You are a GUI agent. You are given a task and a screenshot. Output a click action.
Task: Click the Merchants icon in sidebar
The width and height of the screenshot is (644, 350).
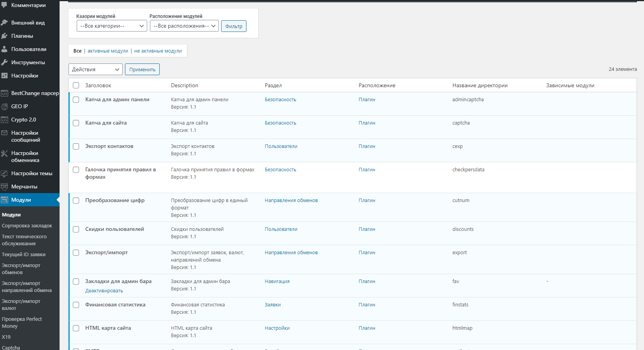coord(5,186)
